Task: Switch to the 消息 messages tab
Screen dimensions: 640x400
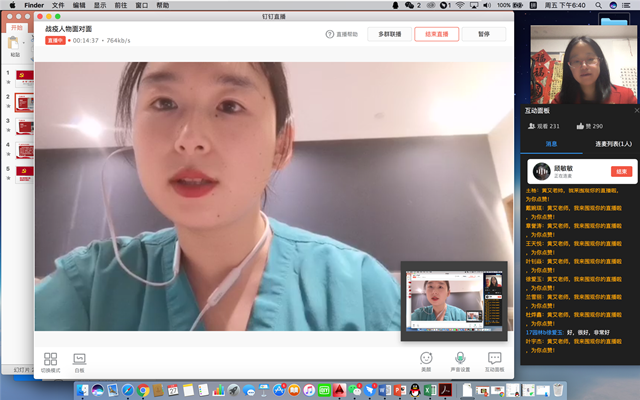Action: pyautogui.click(x=551, y=145)
